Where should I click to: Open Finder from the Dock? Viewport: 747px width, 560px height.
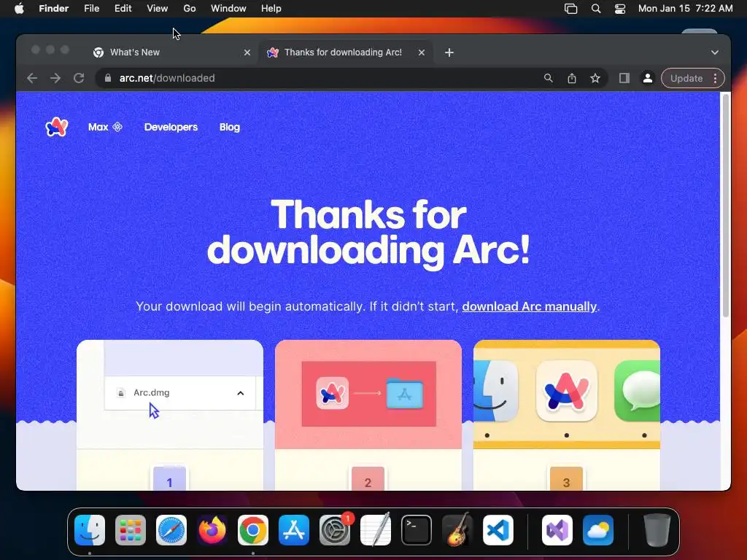point(90,530)
